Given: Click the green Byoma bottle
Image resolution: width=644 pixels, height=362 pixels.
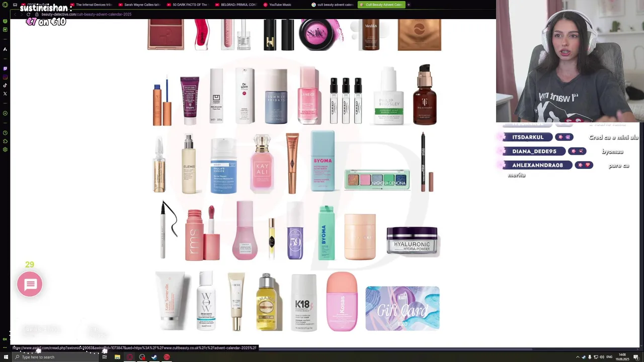Looking at the screenshot, I should (326, 233).
